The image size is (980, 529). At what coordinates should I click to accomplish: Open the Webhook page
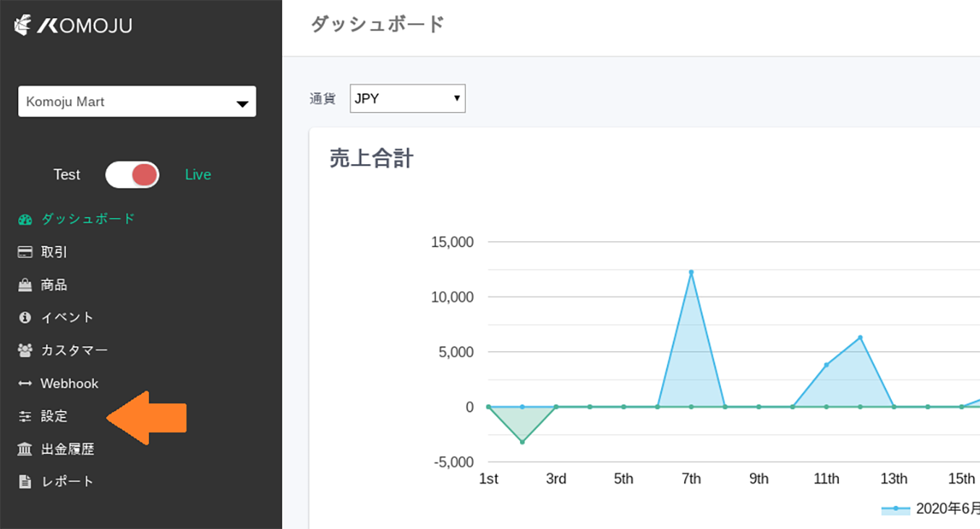pos(69,384)
